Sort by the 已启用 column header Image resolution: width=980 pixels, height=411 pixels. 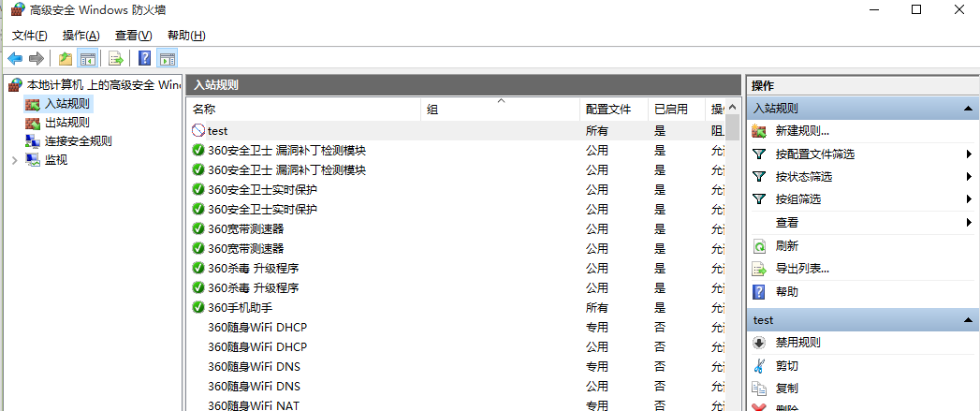click(x=676, y=110)
